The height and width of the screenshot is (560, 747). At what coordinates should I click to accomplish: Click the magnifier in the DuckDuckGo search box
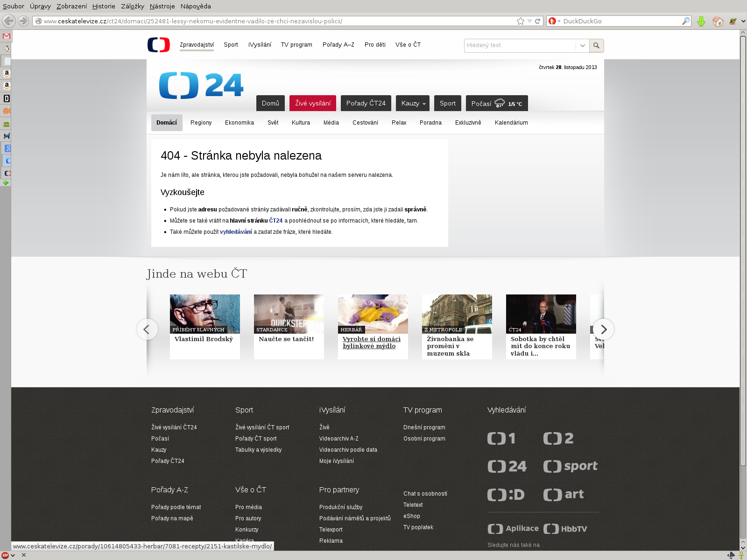point(685,21)
